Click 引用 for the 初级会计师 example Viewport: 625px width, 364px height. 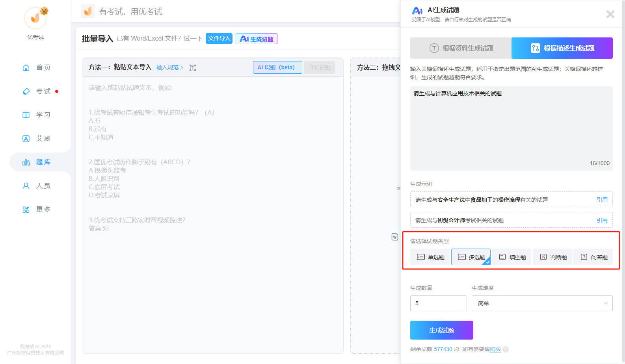[x=602, y=220]
